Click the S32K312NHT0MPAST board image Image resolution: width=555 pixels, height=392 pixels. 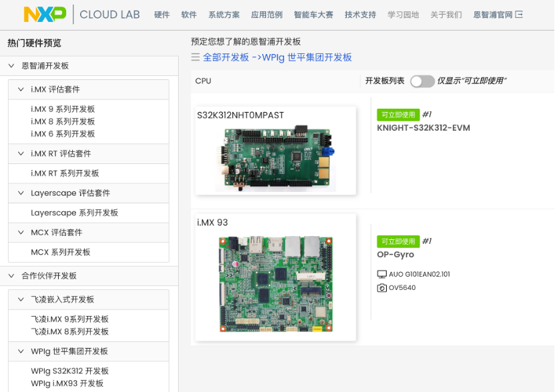(275, 159)
